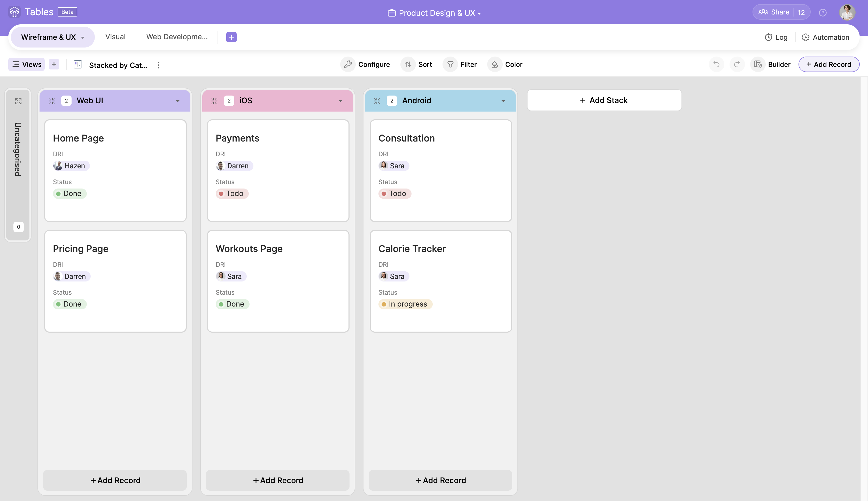Collapse the Android stack

[x=377, y=101]
